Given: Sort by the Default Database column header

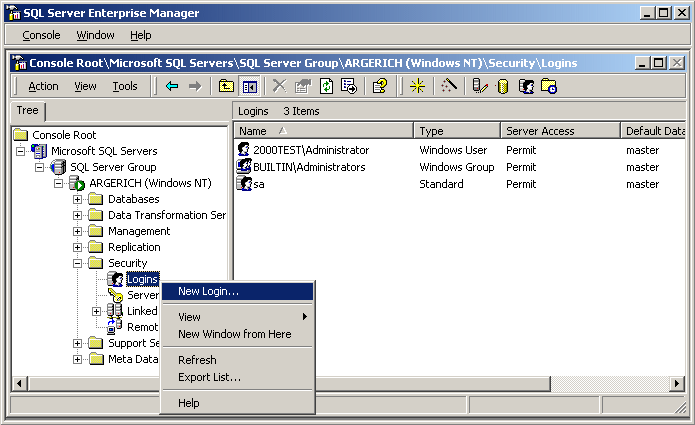Looking at the screenshot, I should [653, 131].
